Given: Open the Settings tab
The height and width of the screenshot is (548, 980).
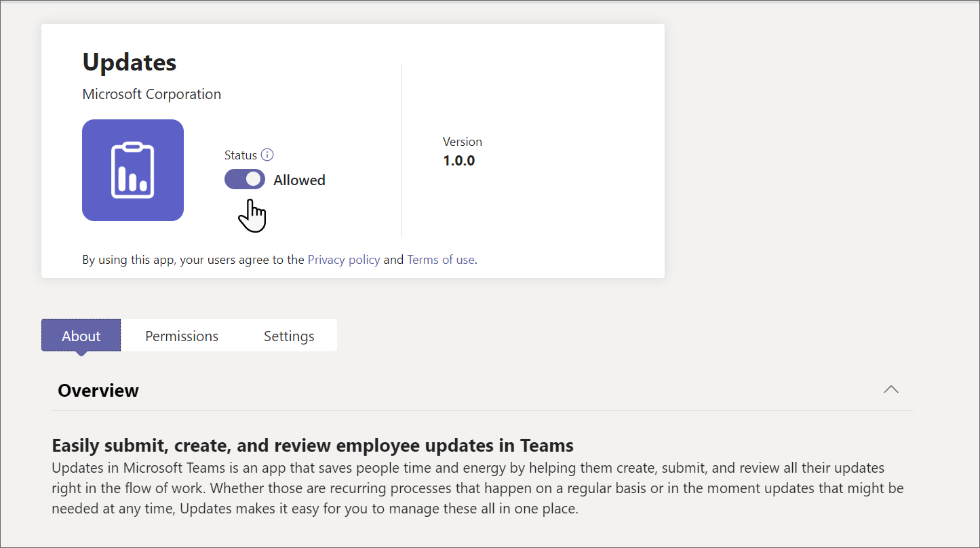Looking at the screenshot, I should coord(288,335).
